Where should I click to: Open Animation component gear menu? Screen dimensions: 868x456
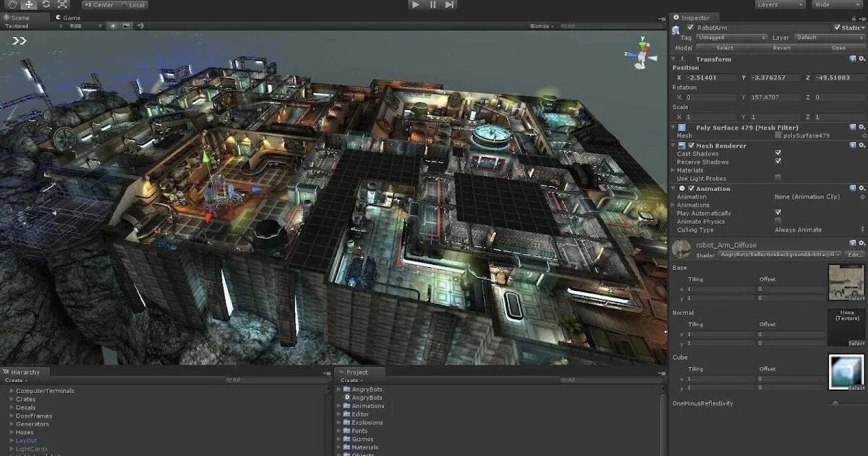pos(862,188)
